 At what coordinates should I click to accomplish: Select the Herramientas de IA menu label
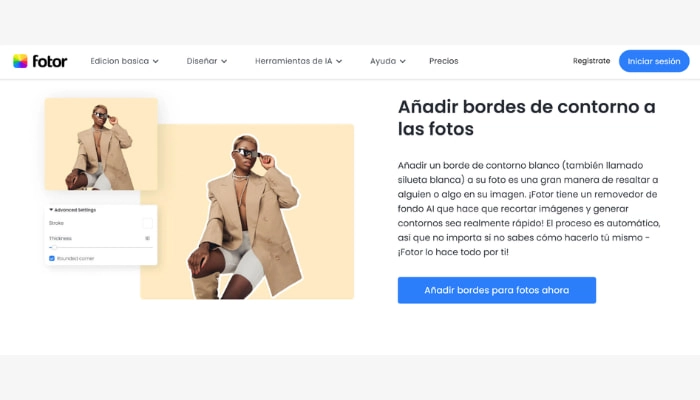click(x=294, y=61)
